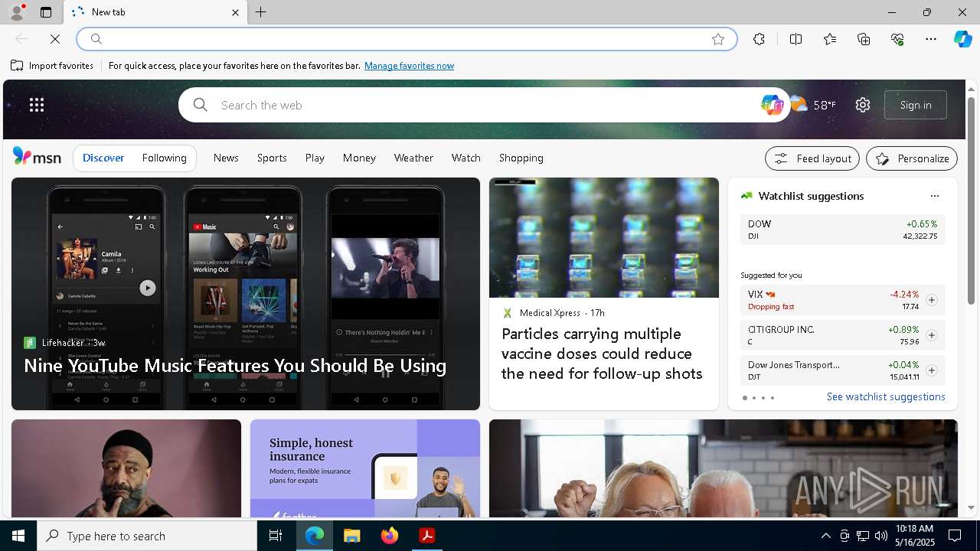This screenshot has width=980, height=551.
Task: Select the DOW stock row
Action: [842, 230]
